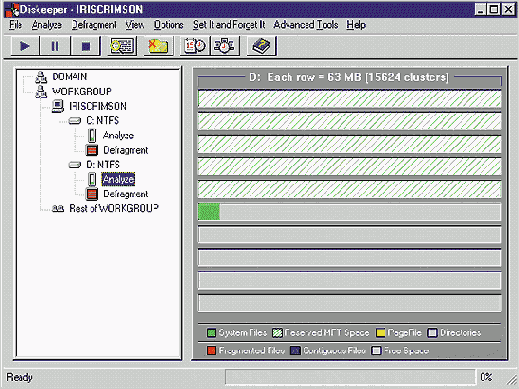
Task: Click the Contiguous Files blue legend swatch
Action: pos(295,351)
